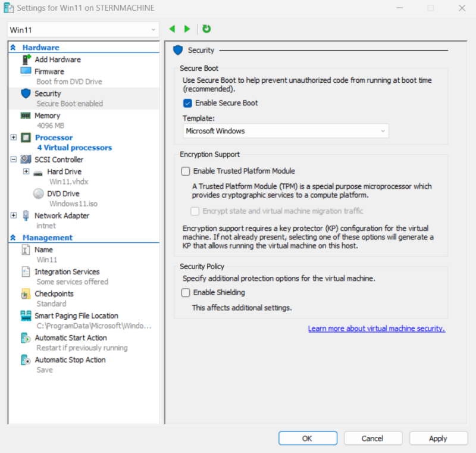Click the OK button
The height and width of the screenshot is (453, 476).
tap(308, 438)
